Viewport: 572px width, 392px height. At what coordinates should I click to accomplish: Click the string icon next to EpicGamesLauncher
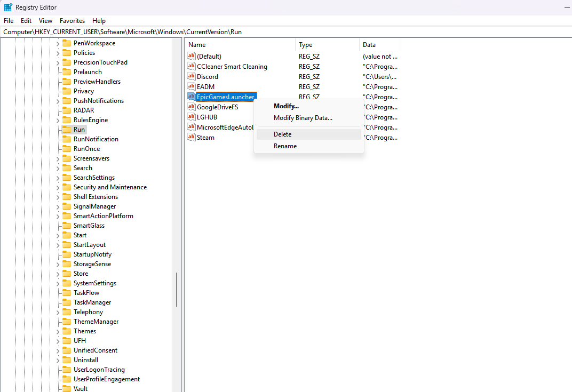tap(192, 97)
